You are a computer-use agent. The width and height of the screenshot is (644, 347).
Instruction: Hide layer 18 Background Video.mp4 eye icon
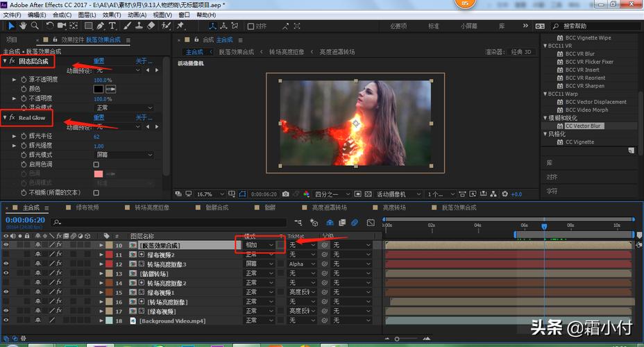tap(6, 321)
